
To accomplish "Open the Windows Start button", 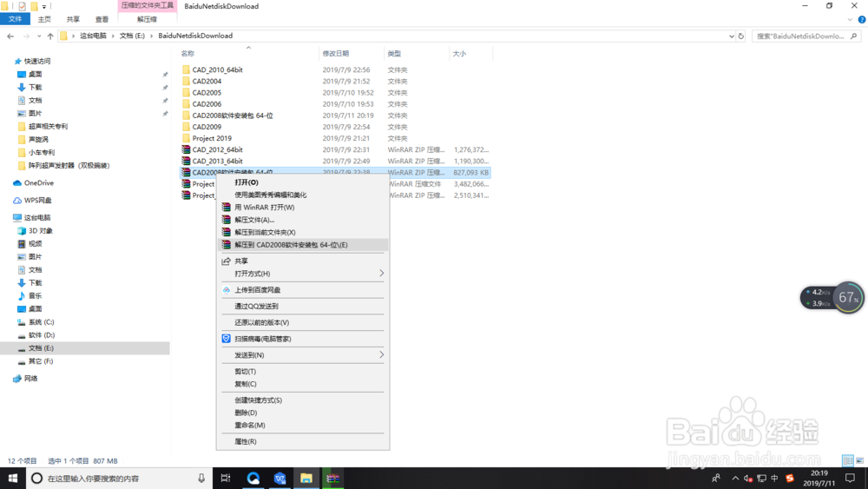I will (x=13, y=478).
